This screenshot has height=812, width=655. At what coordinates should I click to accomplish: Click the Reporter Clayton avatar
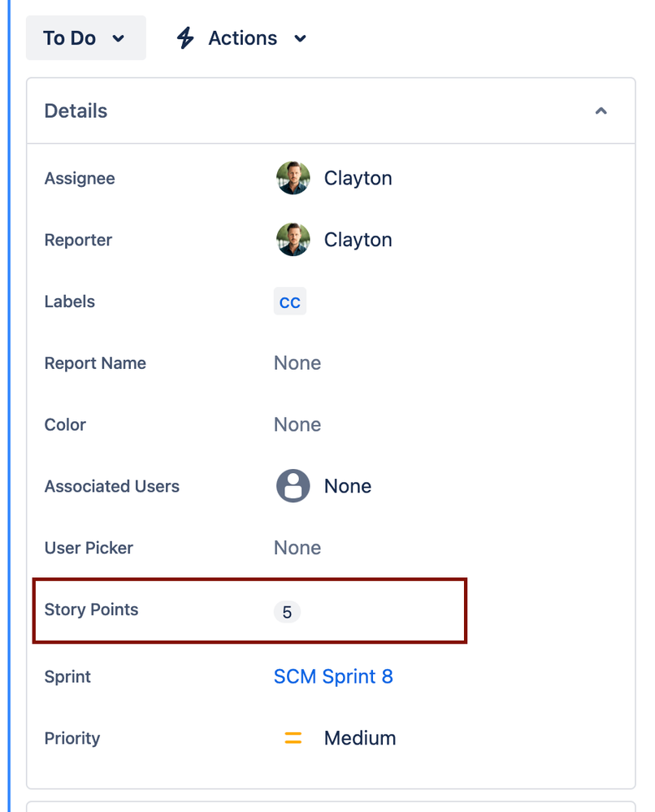[x=293, y=240]
